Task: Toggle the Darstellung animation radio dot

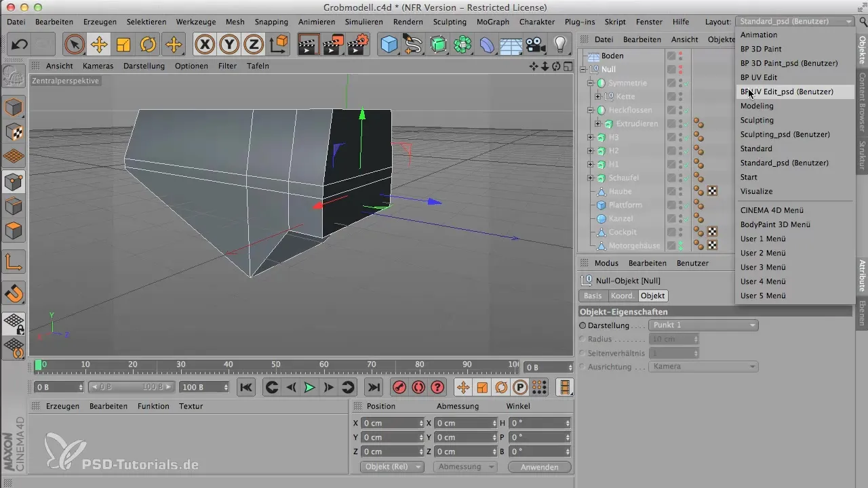Action: [x=583, y=325]
